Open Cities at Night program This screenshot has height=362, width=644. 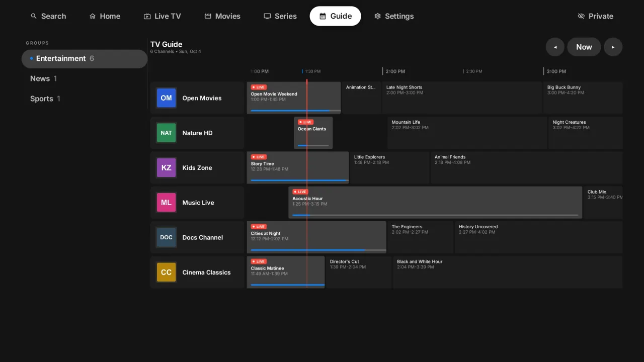[x=316, y=237]
